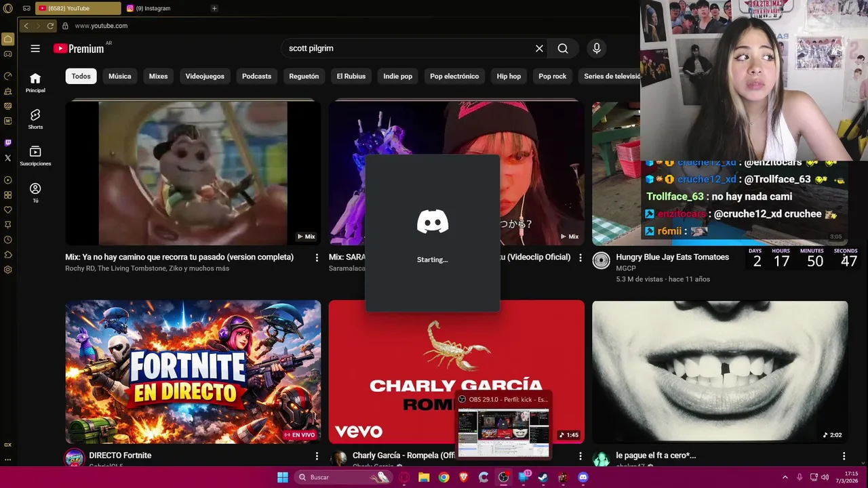Open options menu for le pague el ft

point(844,456)
